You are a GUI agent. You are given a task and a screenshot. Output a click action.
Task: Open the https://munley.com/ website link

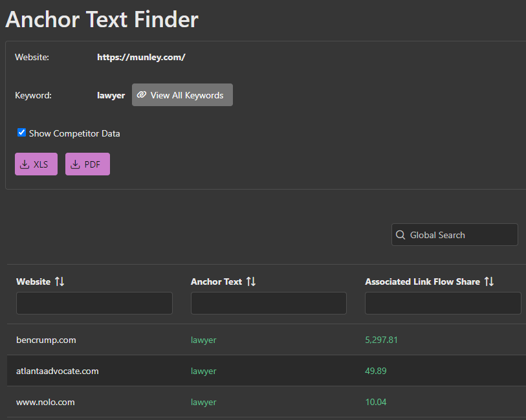(x=141, y=57)
